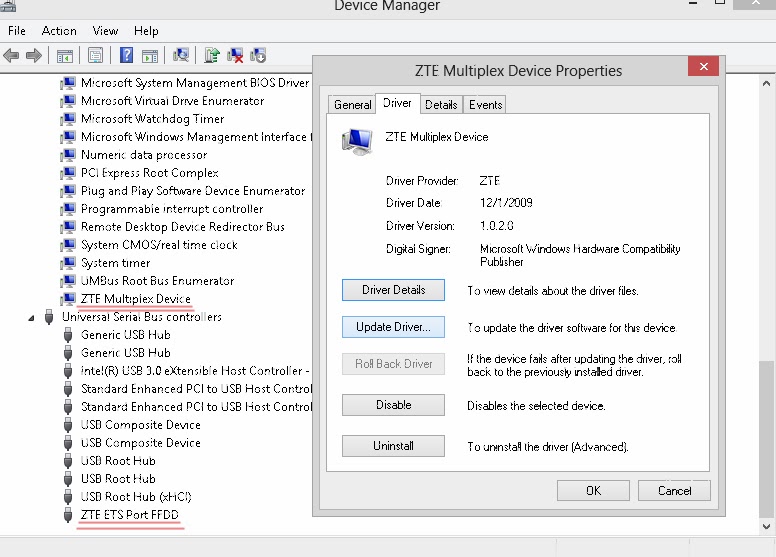Viewport: 776px width, 557px height.
Task: Click the icon next to Microsoft Watchdog Timer
Action: click(68, 119)
